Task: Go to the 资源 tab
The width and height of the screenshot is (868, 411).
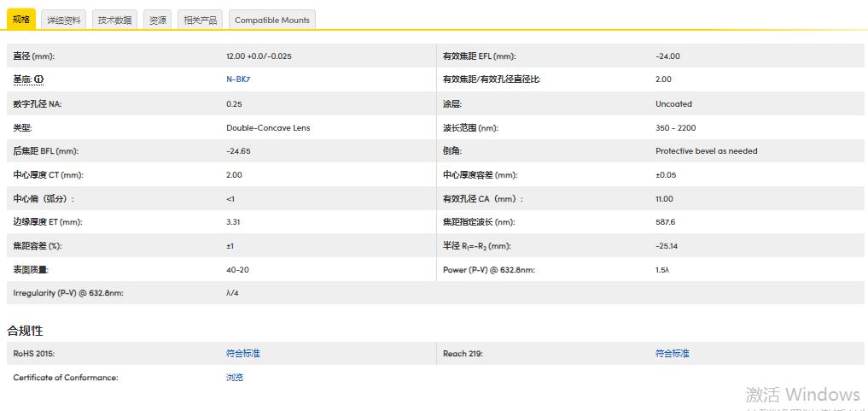Action: click(158, 20)
